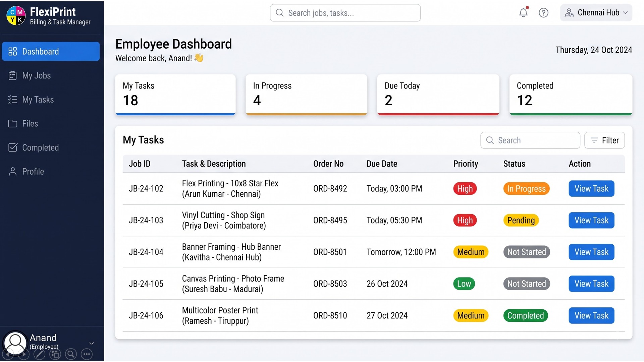Screen dimensions: 644x362
Task: Click the In Progress 4 summary card
Action: click(x=306, y=95)
